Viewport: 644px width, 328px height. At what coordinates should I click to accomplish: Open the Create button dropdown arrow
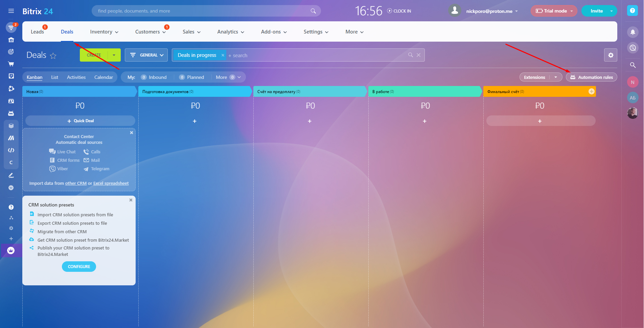click(x=114, y=55)
